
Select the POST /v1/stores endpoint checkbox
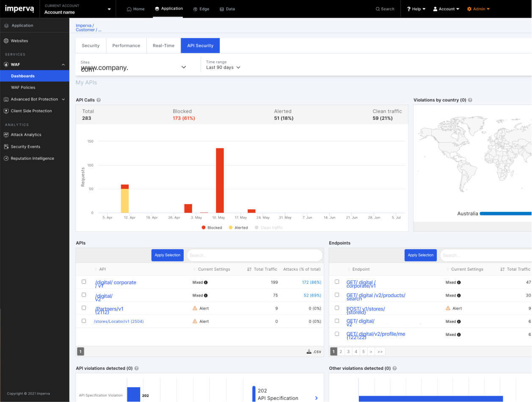(x=337, y=308)
